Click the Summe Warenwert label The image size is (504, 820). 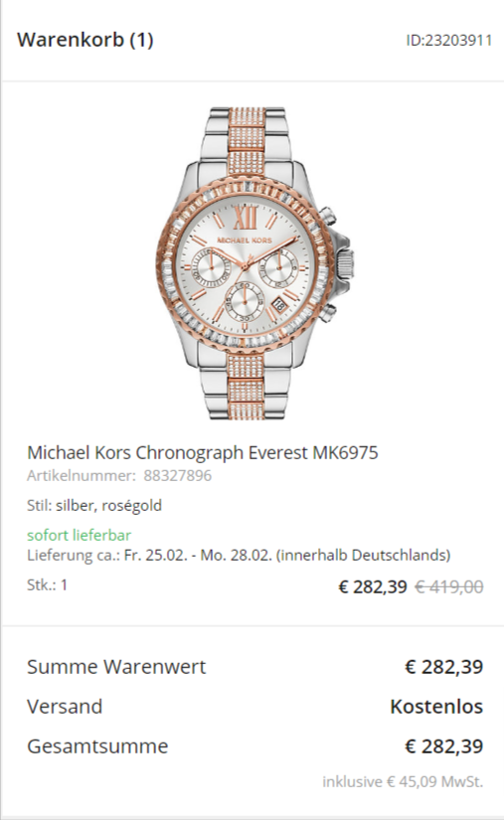116,667
